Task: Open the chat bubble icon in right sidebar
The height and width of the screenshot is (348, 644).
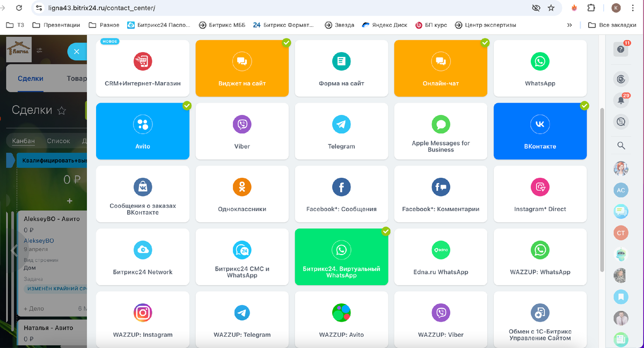Action: tap(621, 122)
